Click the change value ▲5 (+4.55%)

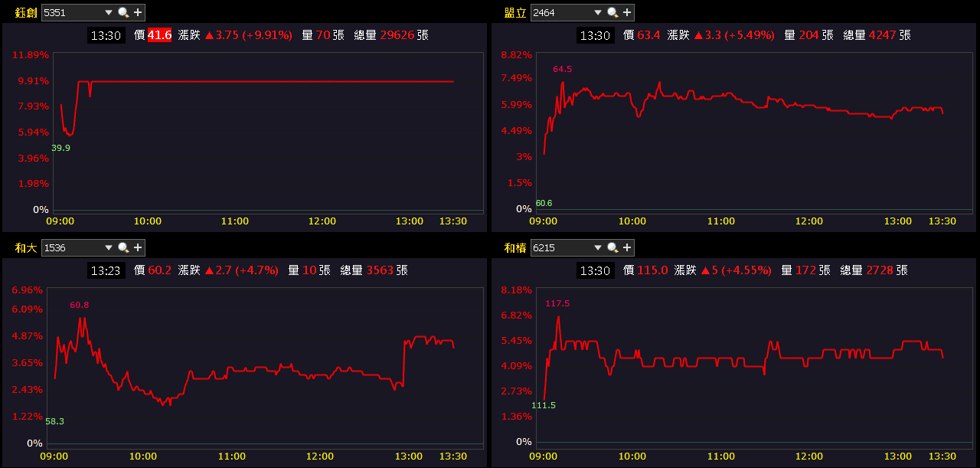coord(736,270)
